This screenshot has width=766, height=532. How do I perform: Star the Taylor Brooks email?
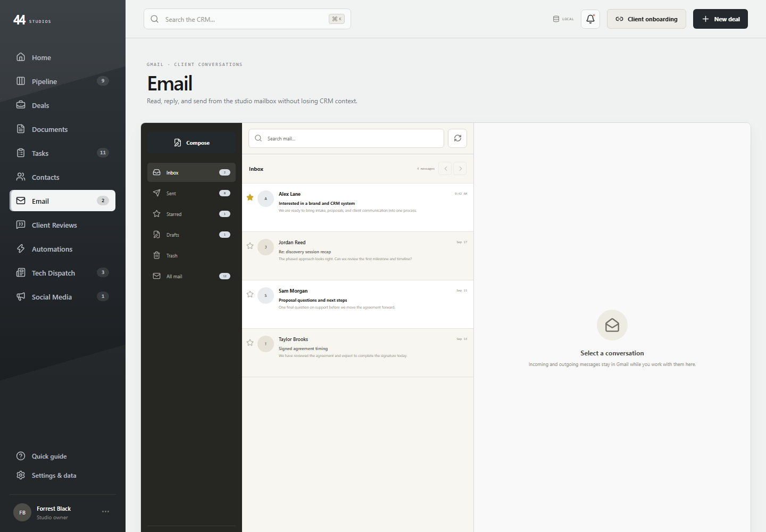pos(250,343)
